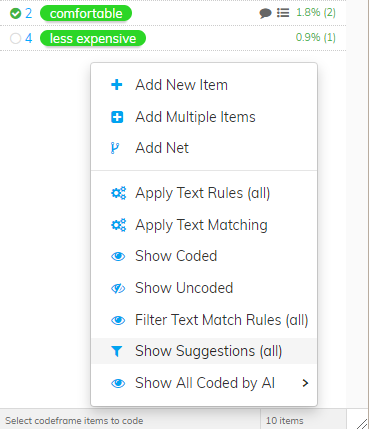Click the funnel icon beside Show Suggestions (all)
Screen dimensions: 369x429
pos(117,351)
